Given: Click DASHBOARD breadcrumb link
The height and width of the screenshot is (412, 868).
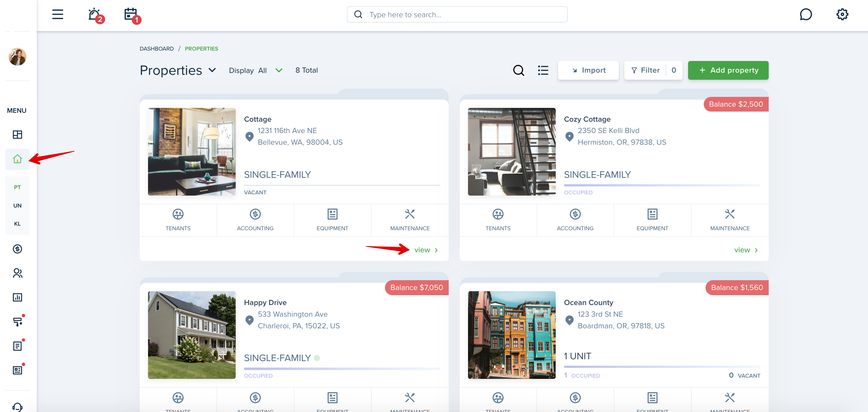Looking at the screenshot, I should [x=157, y=48].
